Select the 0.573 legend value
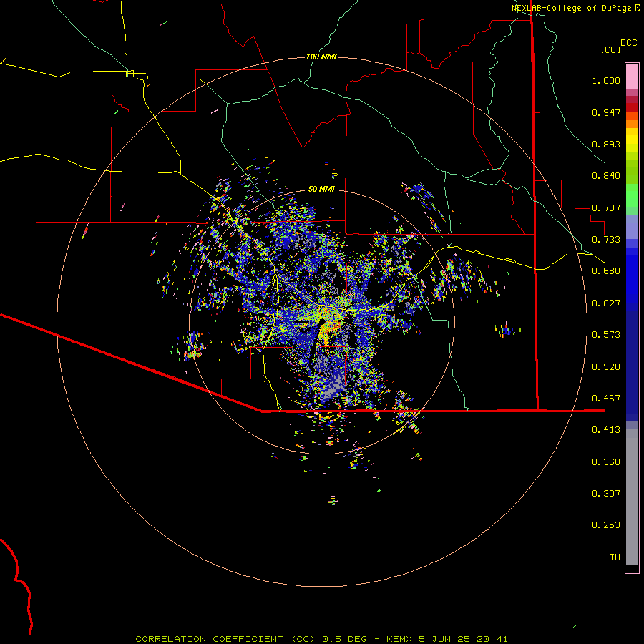Screen dimensions: 644x644 606,335
